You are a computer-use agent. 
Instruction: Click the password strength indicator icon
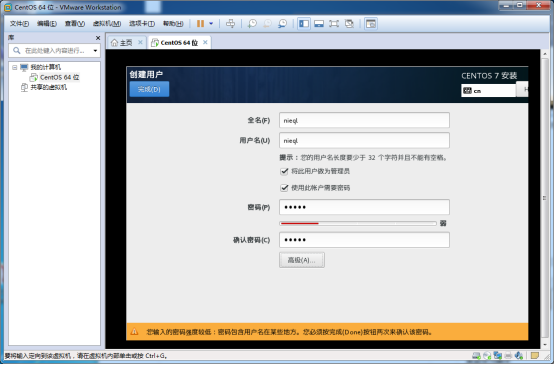click(443, 223)
